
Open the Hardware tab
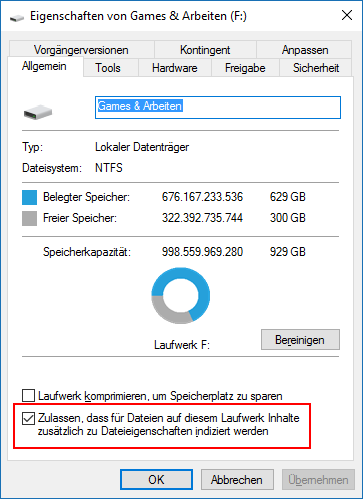coord(175,68)
